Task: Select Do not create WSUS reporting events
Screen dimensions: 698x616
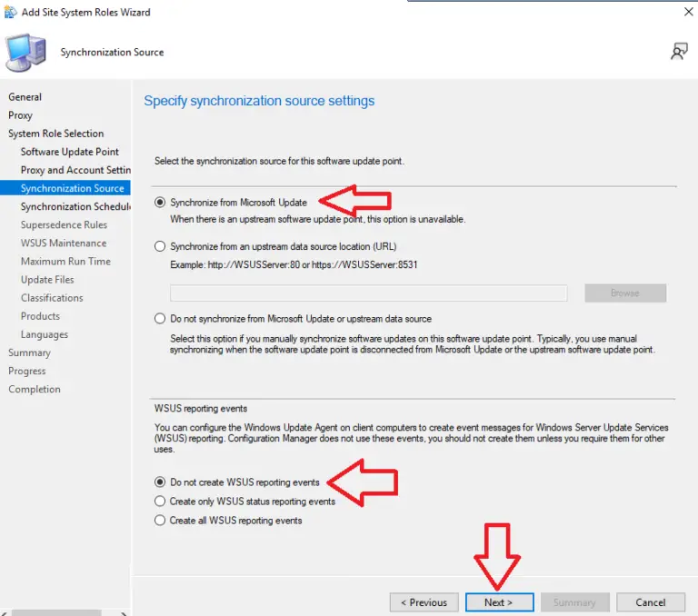Action: click(161, 482)
